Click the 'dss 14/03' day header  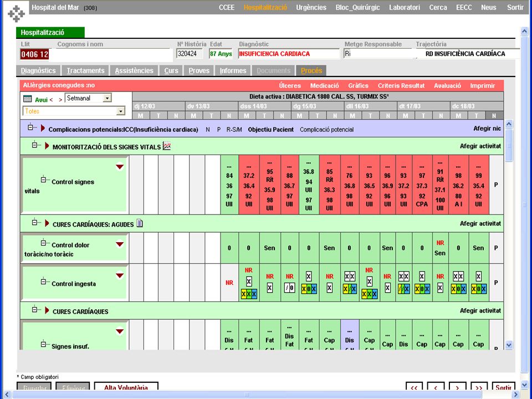coord(265,106)
